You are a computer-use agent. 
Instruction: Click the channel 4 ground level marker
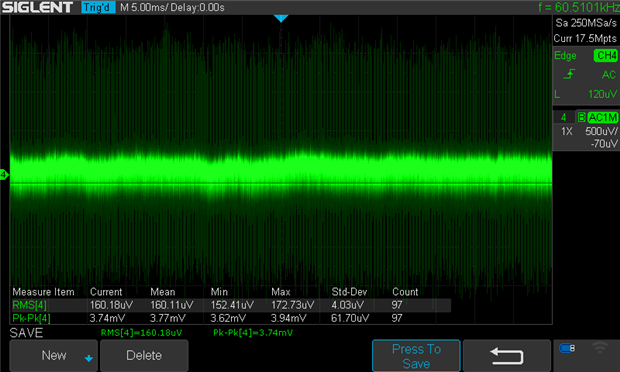[4, 174]
